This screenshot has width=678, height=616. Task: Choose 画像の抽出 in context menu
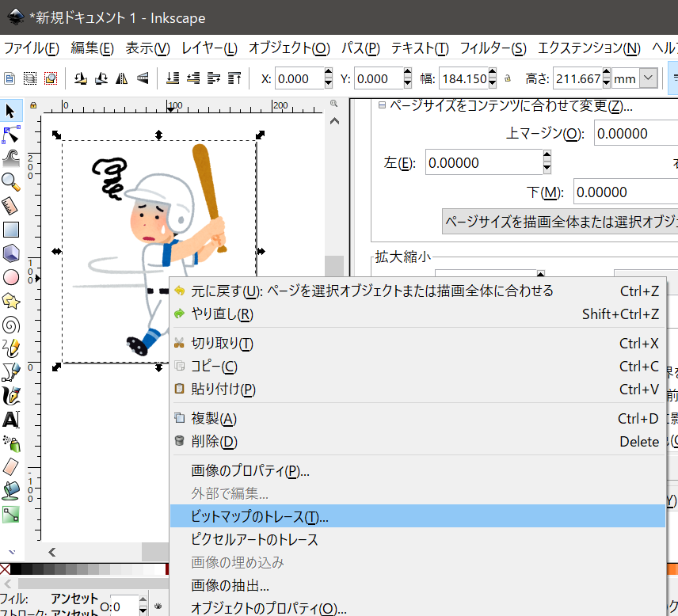pyautogui.click(x=417, y=585)
